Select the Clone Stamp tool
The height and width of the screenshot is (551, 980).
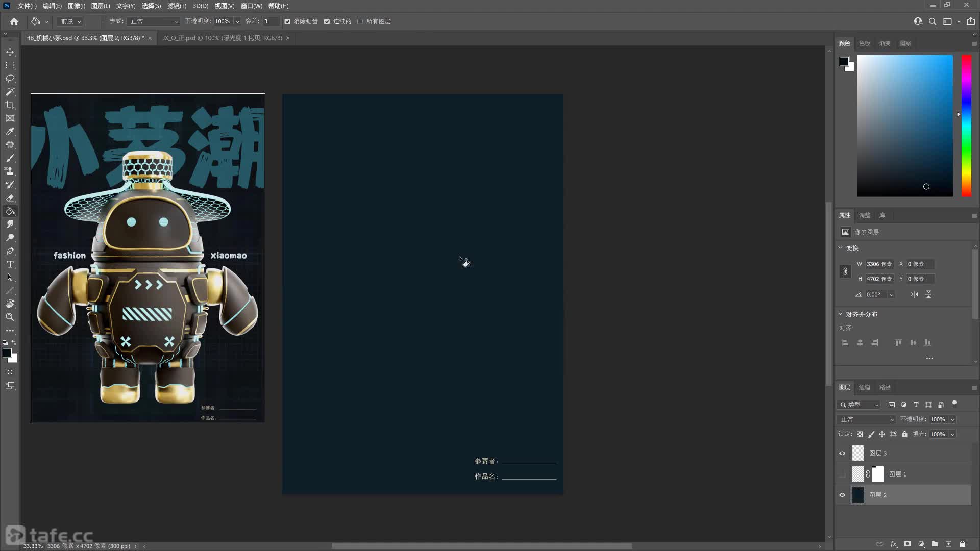click(10, 171)
